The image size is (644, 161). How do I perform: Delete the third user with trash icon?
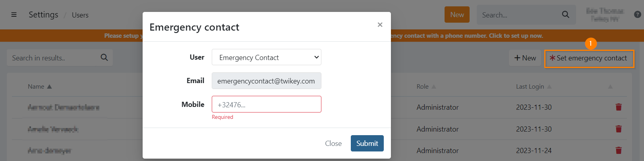coord(618,150)
